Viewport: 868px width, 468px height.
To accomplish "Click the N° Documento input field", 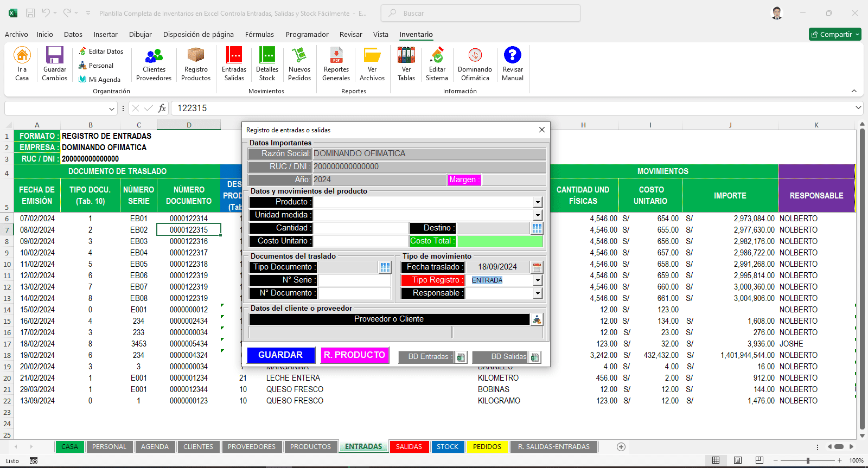I will tap(354, 293).
